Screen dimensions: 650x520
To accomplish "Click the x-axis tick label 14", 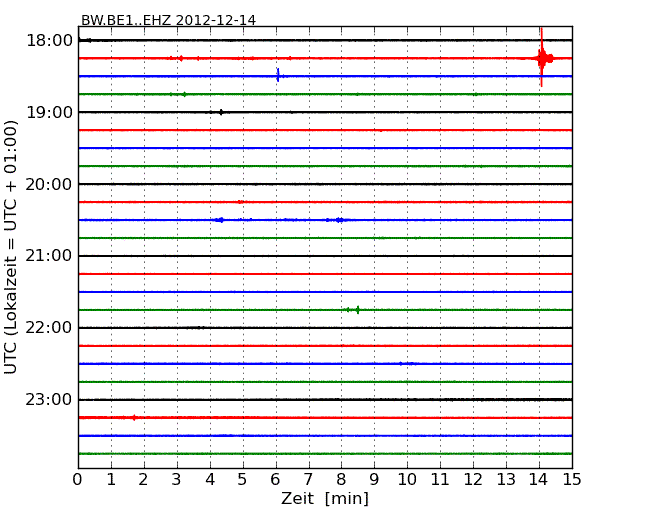I will point(538,479).
